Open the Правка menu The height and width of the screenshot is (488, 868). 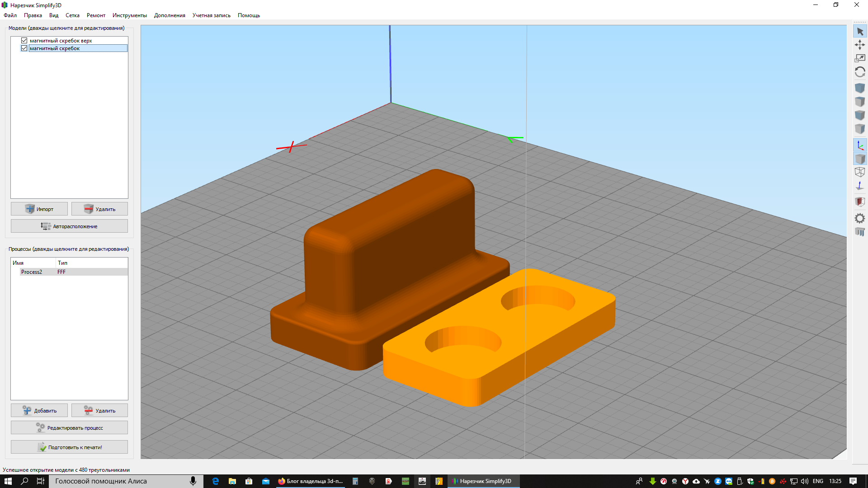tap(33, 15)
